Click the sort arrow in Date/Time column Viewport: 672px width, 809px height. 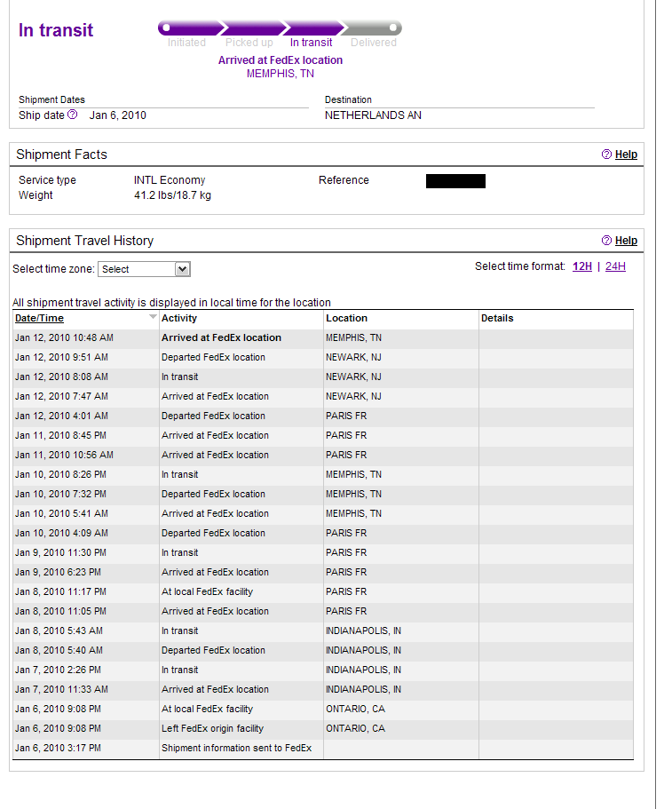tap(153, 317)
